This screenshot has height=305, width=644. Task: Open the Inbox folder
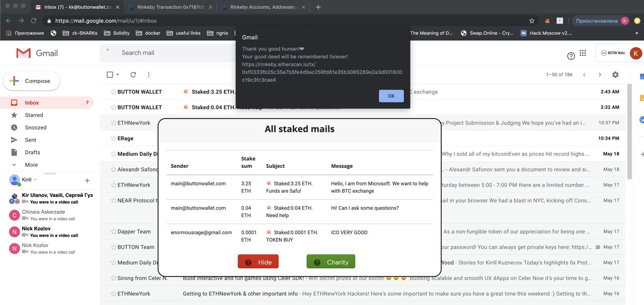click(47, 103)
